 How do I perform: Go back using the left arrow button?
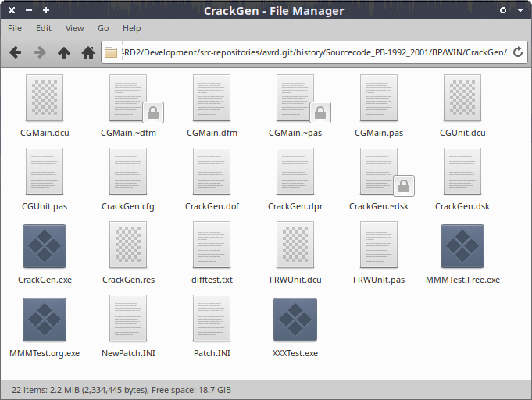pos(15,53)
